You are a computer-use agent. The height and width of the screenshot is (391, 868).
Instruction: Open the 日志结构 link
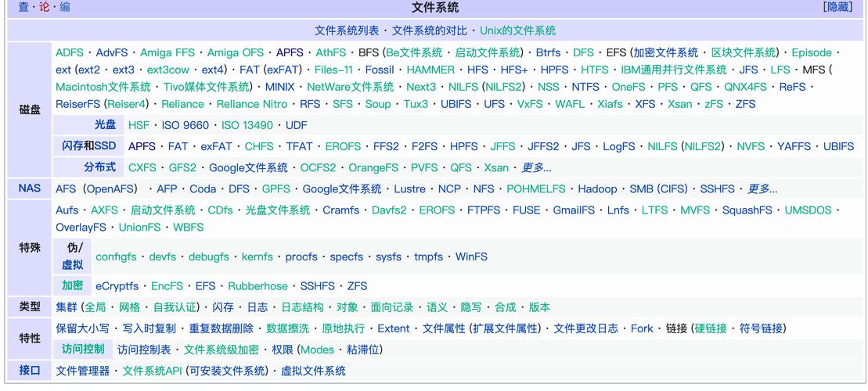(x=302, y=307)
